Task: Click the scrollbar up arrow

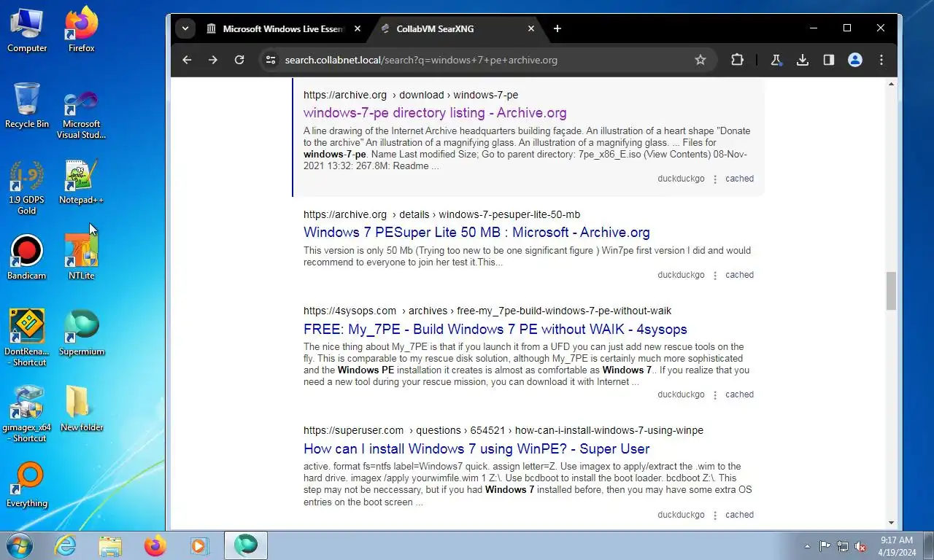Action: (x=891, y=85)
